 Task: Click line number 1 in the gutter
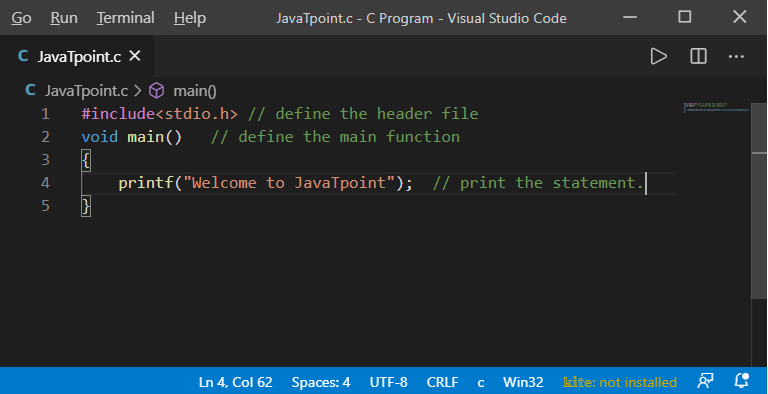coord(46,114)
